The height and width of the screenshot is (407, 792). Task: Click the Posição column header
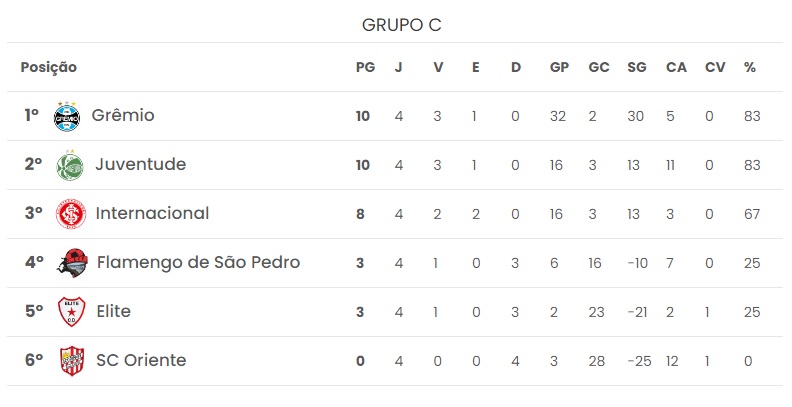[x=48, y=67]
